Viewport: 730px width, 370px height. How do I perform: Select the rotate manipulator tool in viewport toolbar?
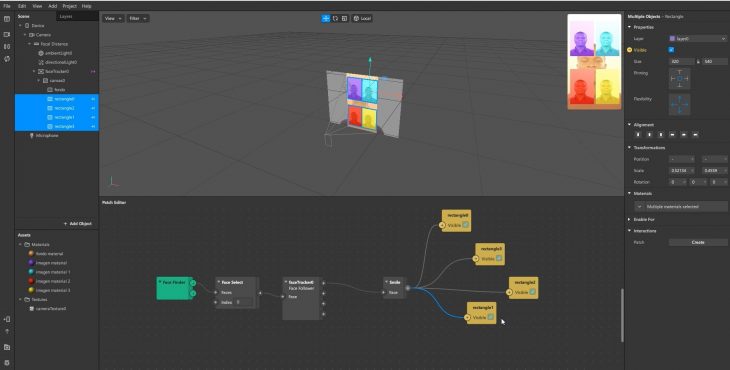335,18
